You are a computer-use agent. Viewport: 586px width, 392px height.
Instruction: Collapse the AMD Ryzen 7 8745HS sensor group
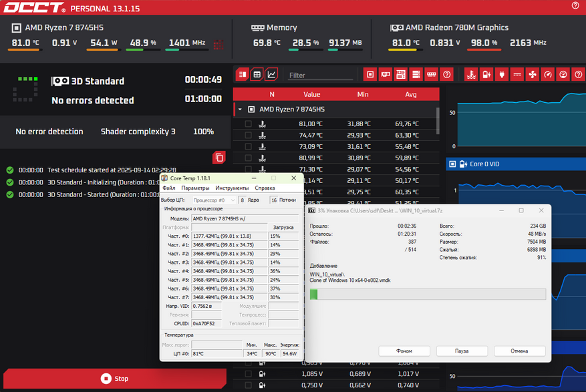(x=240, y=110)
